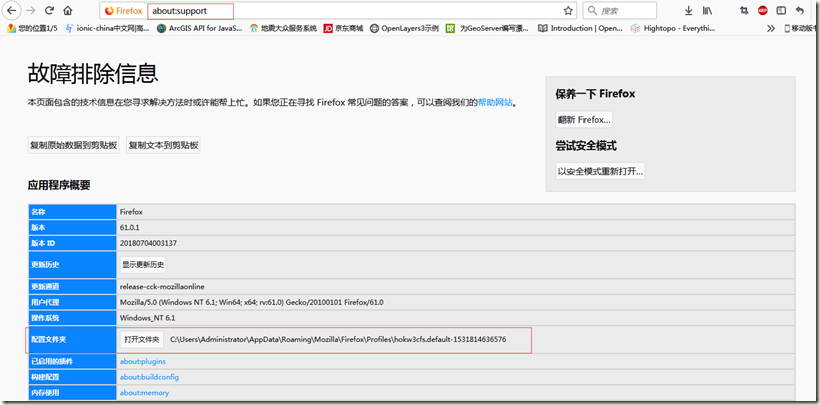Select the profile folder path text
Viewport: 820px width, 405px height.
pyautogui.click(x=338, y=339)
